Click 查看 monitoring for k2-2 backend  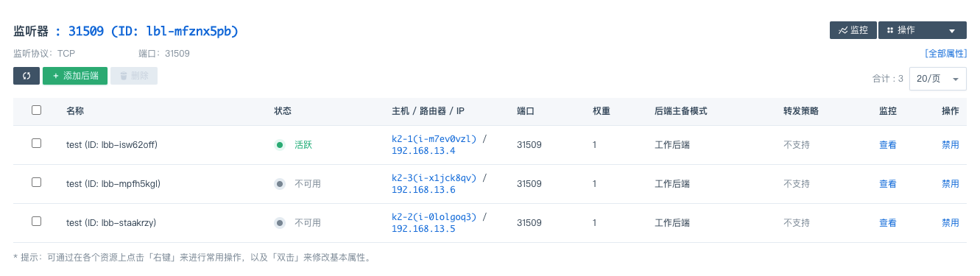(888, 223)
